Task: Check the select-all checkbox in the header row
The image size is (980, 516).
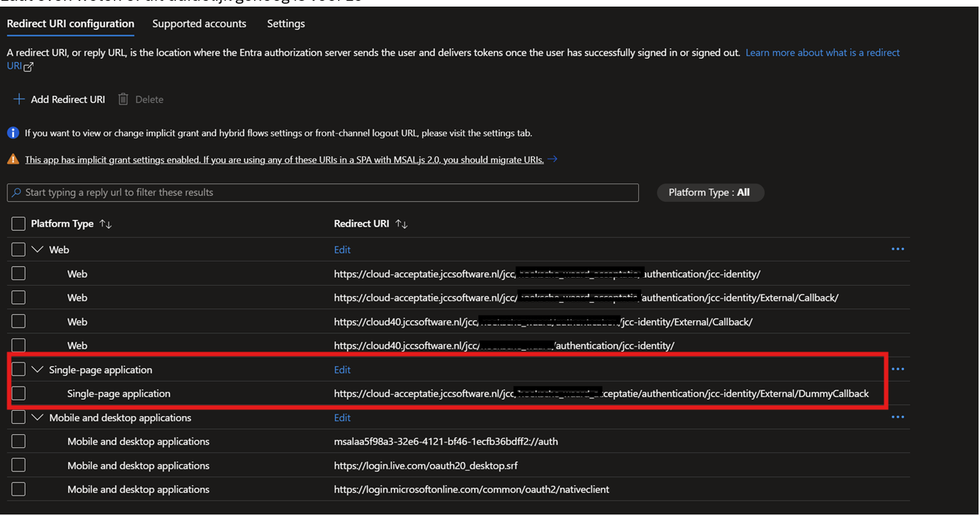Action: 18,223
